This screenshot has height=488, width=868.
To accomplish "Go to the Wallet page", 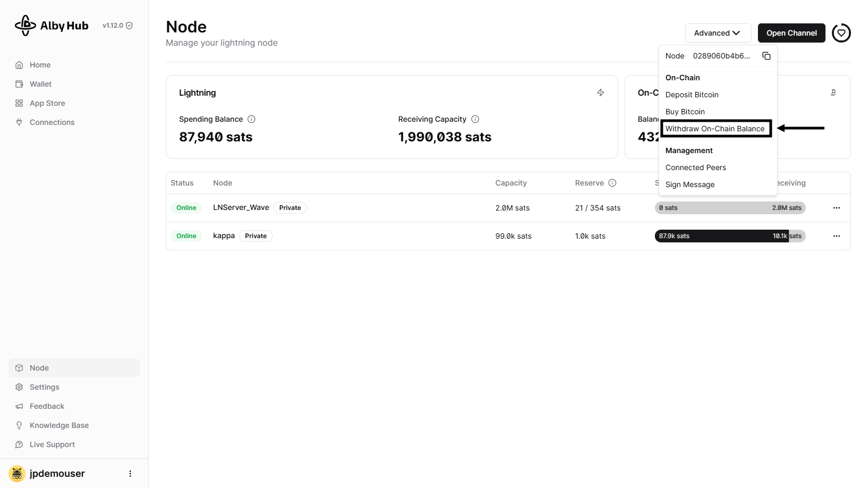I will pyautogui.click(x=40, y=84).
